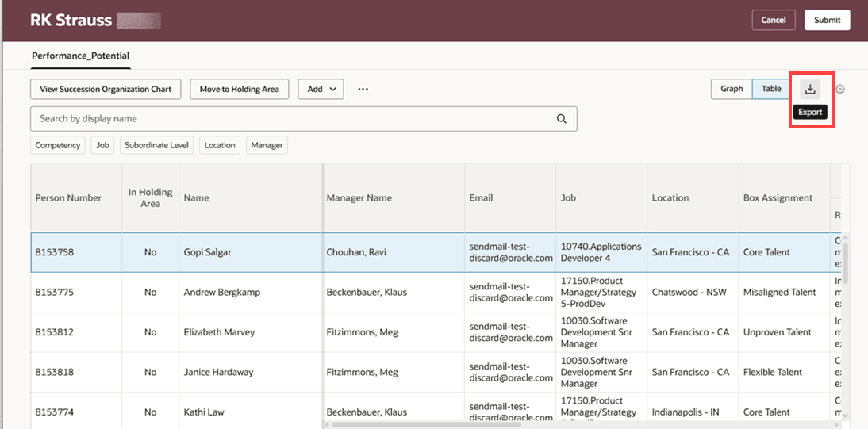The image size is (868, 429).
Task: Select person number 8153812 cell
Action: click(76, 332)
